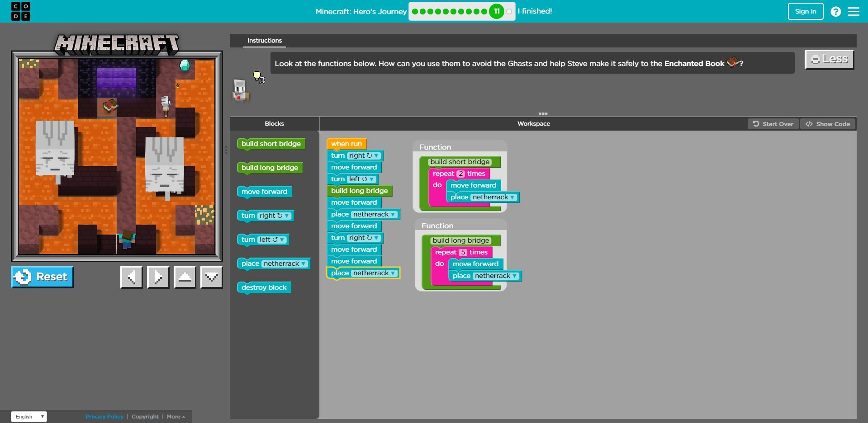
Task: Click the repeat count 5 field
Action: [x=463, y=253]
